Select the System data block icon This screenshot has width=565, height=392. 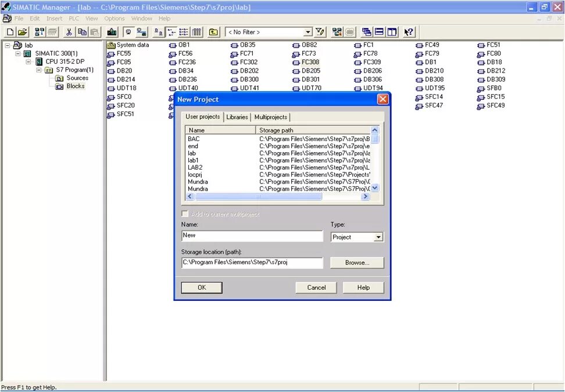[x=111, y=45]
